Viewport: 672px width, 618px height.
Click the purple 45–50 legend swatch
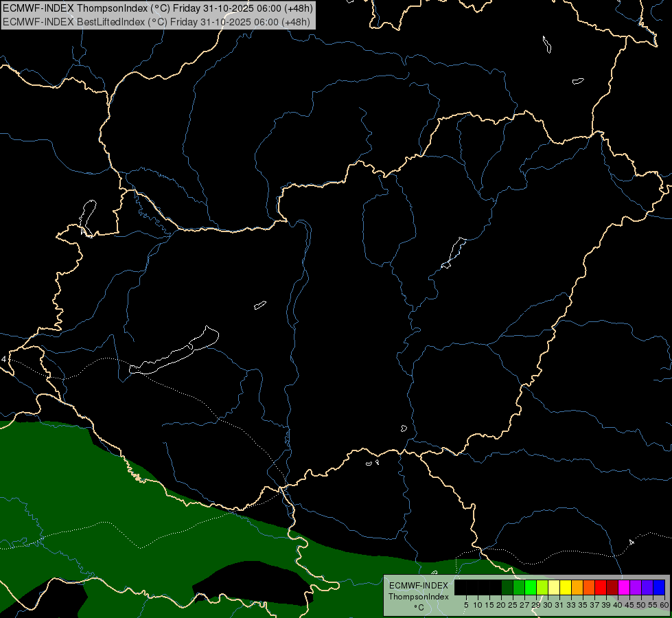coord(636,587)
